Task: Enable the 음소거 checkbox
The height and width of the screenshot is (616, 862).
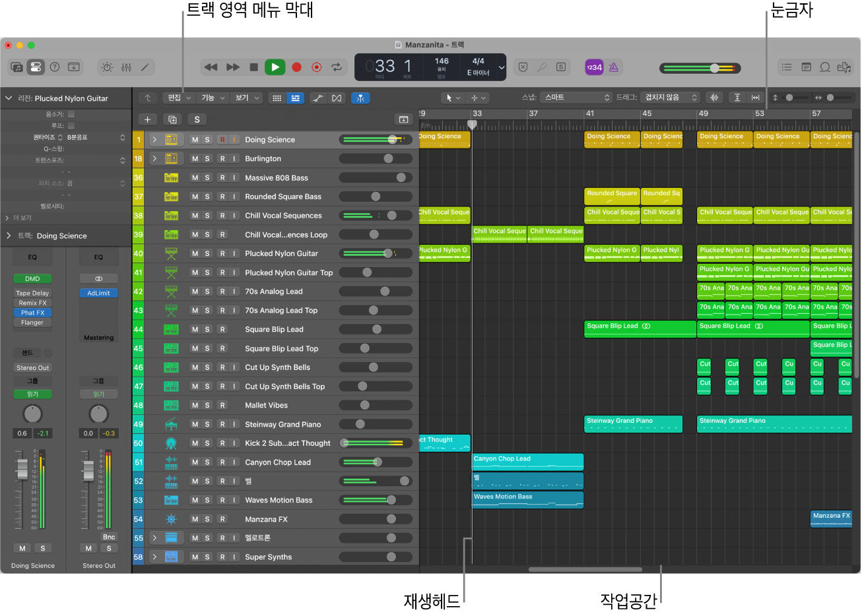Action: coord(71,114)
